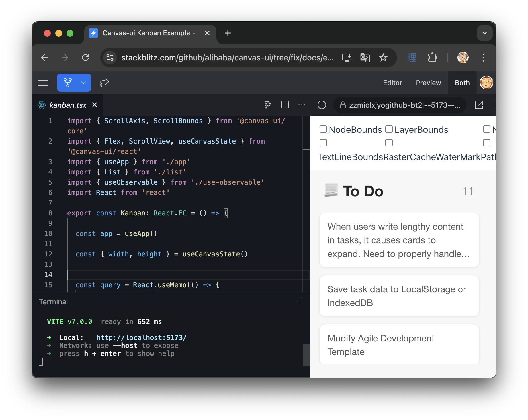
Task: Click the editor minimap scroll indicator
Action: click(306, 150)
